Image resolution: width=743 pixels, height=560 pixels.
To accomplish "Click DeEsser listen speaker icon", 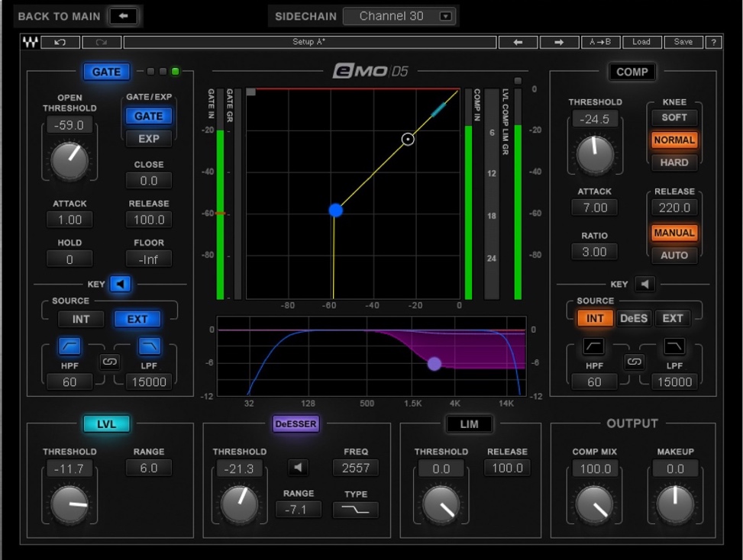I will [x=298, y=468].
